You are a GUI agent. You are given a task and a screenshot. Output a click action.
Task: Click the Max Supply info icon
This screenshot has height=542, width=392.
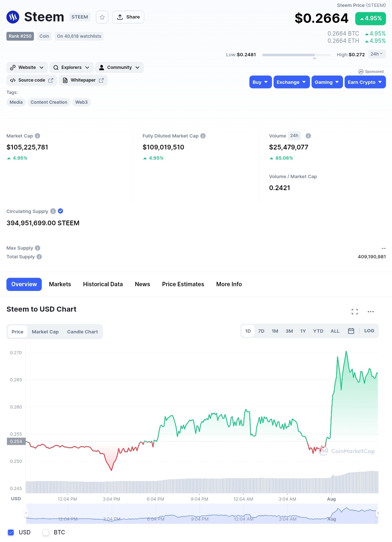click(x=37, y=248)
